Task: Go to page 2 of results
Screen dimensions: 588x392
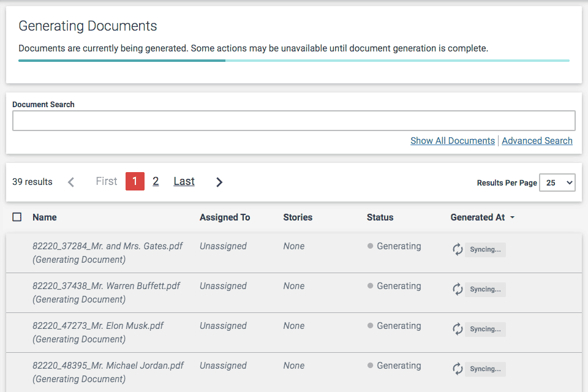Action: pos(156,181)
